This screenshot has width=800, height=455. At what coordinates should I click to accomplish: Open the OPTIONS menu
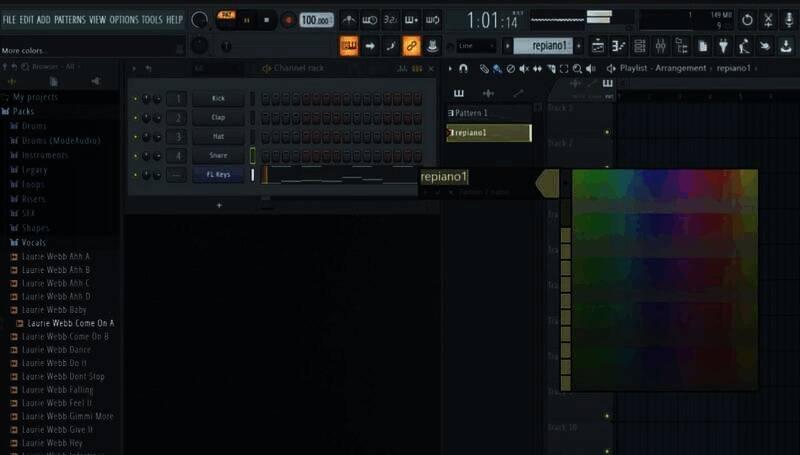click(124, 19)
